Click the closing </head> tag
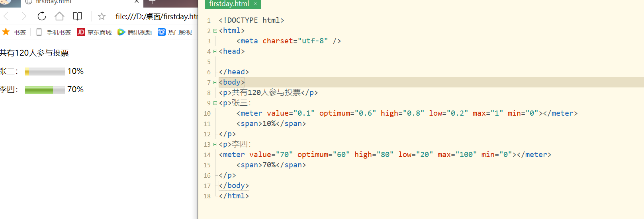Screen dimensions: 644x219 tap(234, 72)
